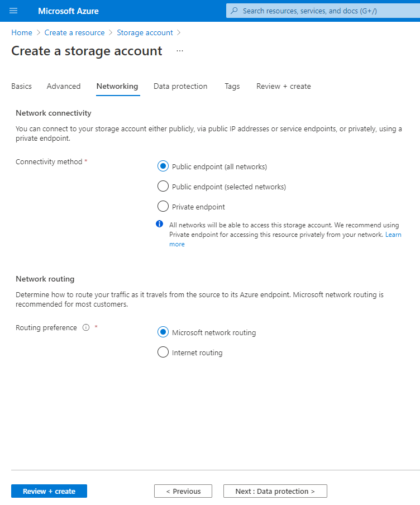This screenshot has width=420, height=505.
Task: Select Public endpoint (selected networks) radio
Action: pos(163,186)
